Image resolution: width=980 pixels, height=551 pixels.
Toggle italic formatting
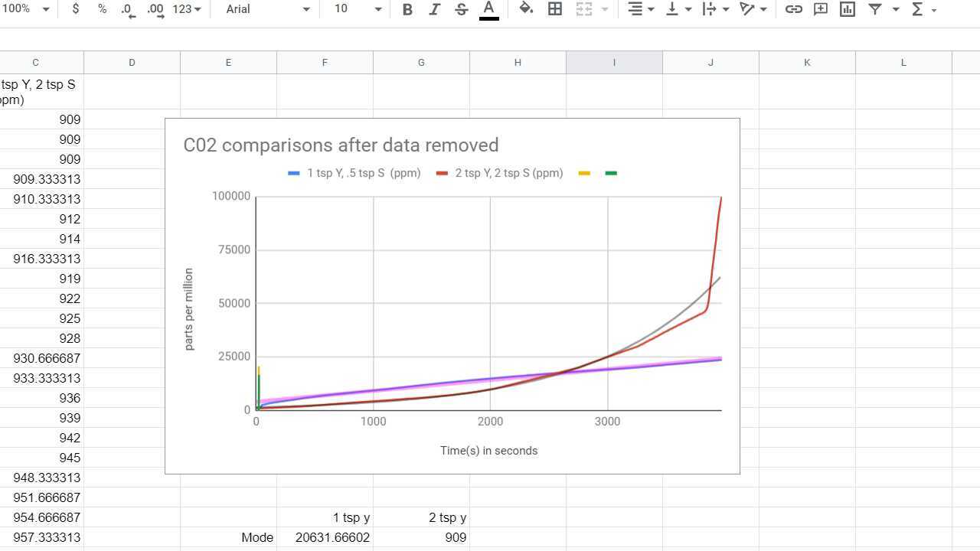click(x=434, y=9)
